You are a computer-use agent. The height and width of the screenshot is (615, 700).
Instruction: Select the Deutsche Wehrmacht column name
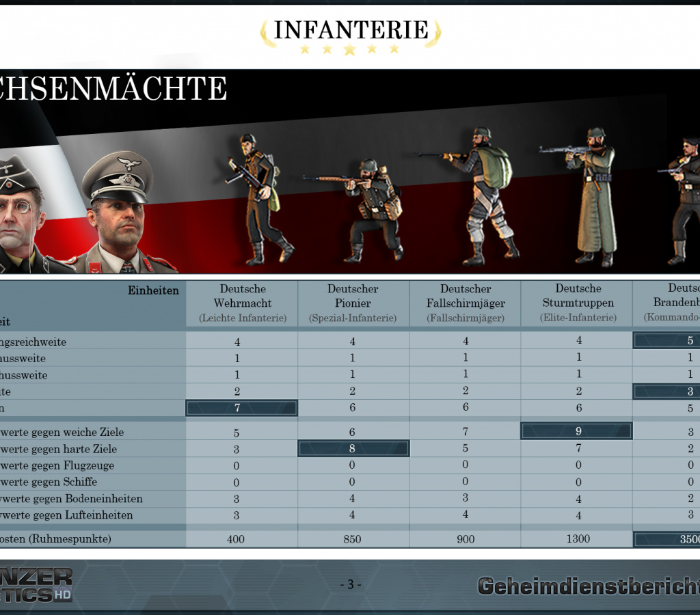click(x=243, y=296)
